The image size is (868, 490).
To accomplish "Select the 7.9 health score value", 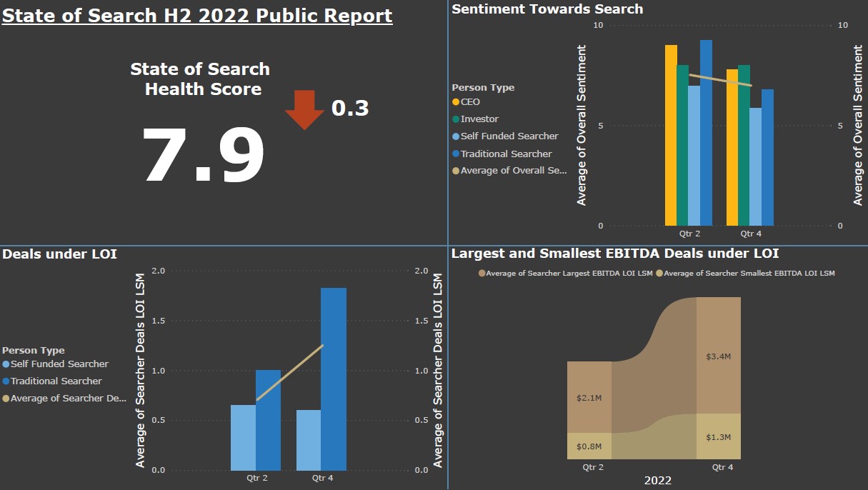I will pyautogui.click(x=204, y=156).
